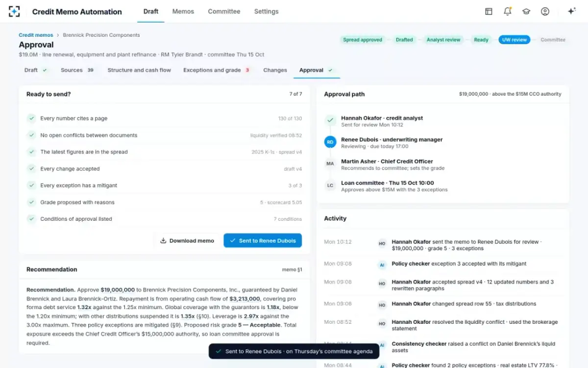Open the layout panel icon in header

click(x=489, y=11)
